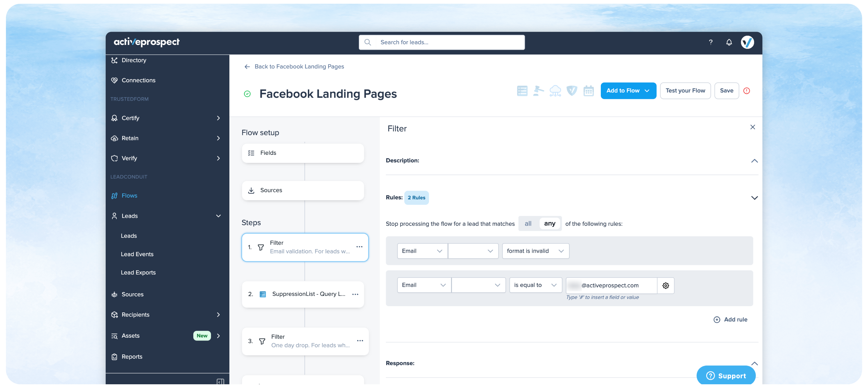Viewport: 868px width, 388px height.
Task: Click the back arrow icon
Action: tap(247, 67)
